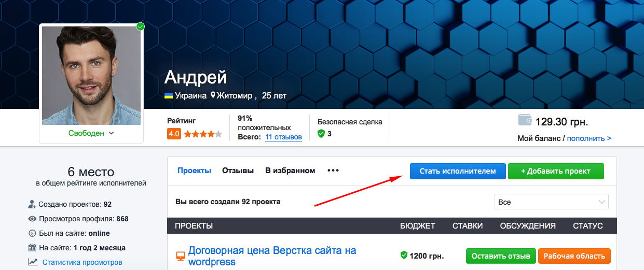Click the wallet icon beside 129.30 грн.
644x270 pixels.
click(525, 120)
